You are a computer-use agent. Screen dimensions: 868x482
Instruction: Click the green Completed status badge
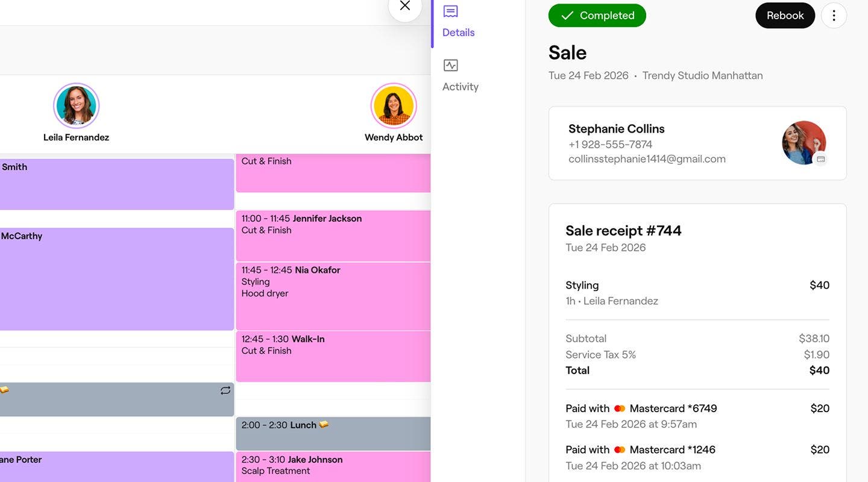pyautogui.click(x=597, y=16)
